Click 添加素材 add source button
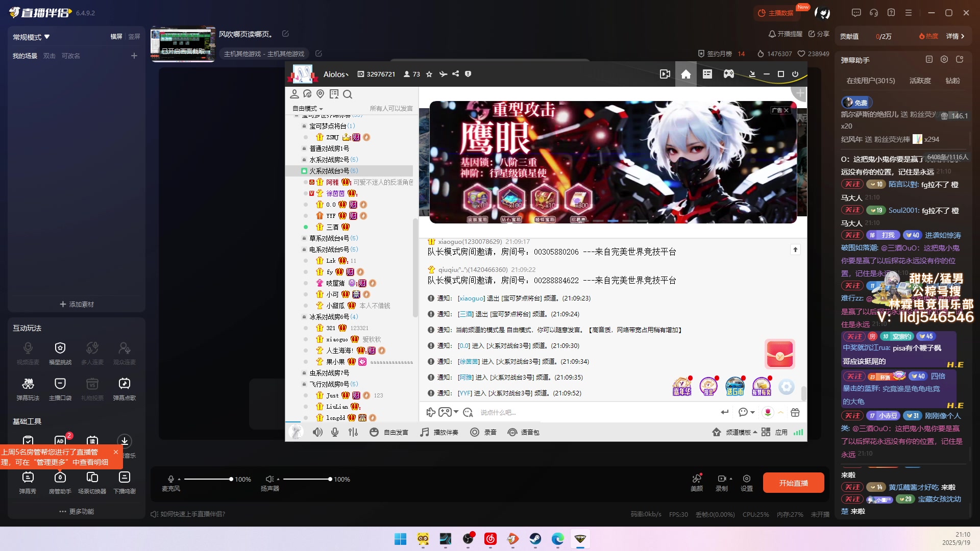The width and height of the screenshot is (980, 551). [x=77, y=304]
